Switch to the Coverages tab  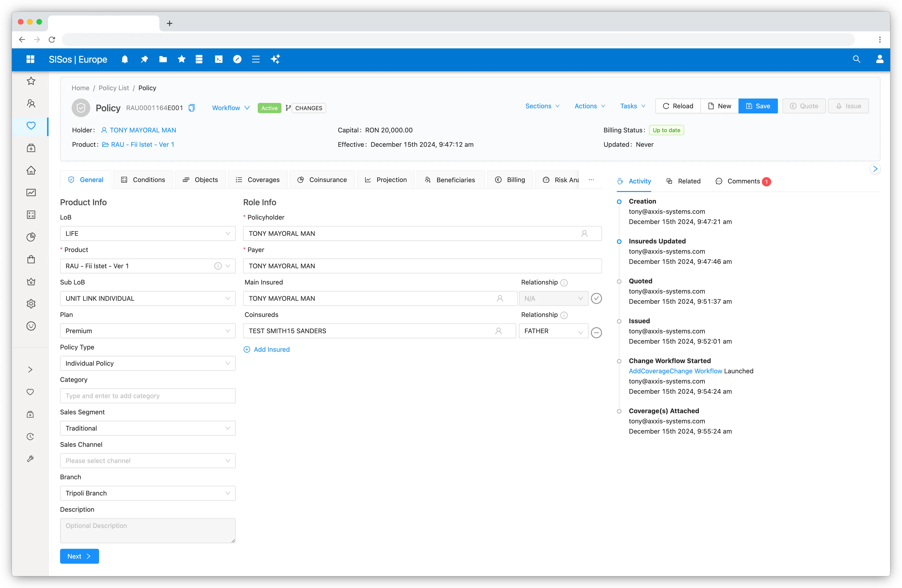[x=258, y=180]
